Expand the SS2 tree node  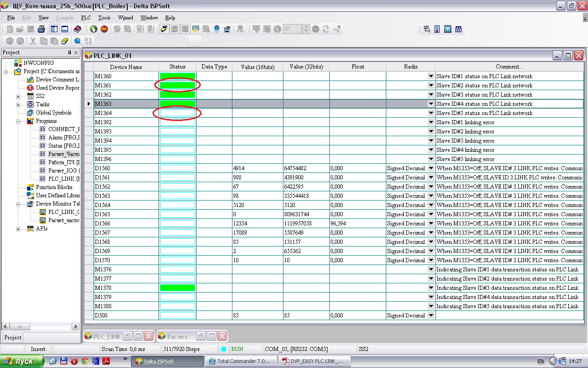[18, 96]
